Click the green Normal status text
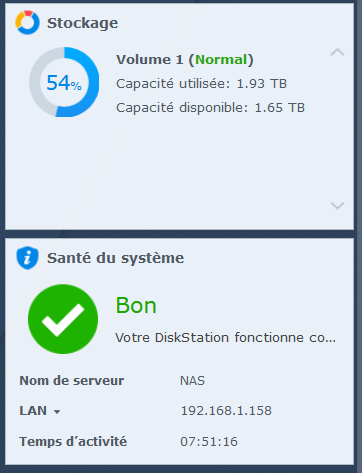The width and height of the screenshot is (362, 473). pos(221,60)
